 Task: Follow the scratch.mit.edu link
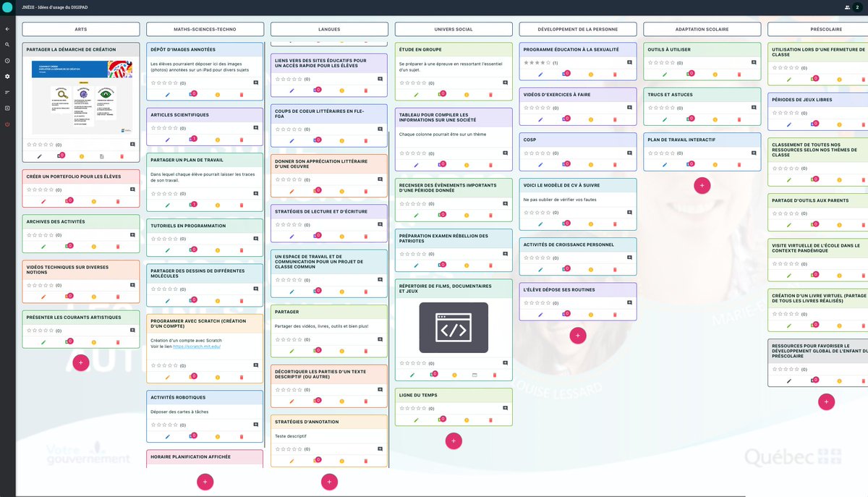tap(196, 347)
